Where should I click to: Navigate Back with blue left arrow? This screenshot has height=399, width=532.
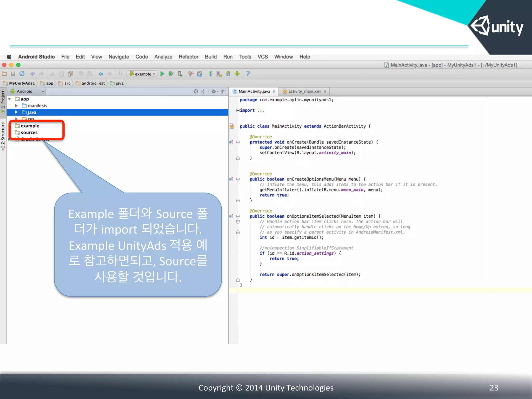101,74
